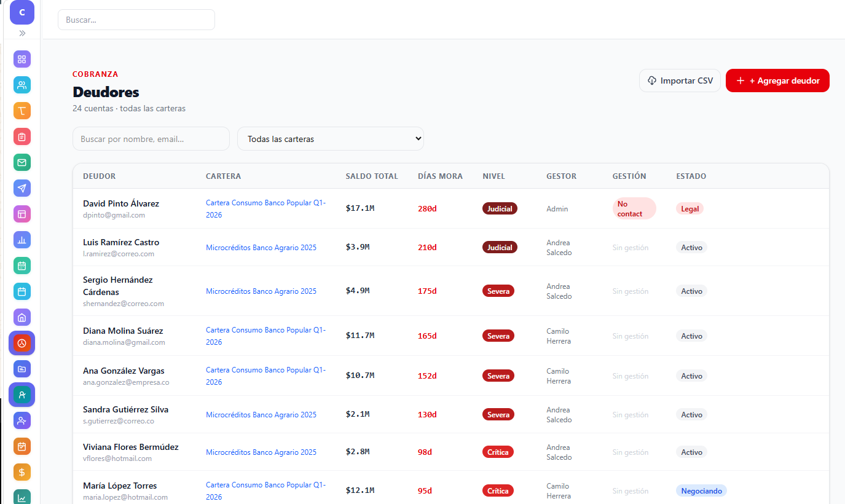The width and height of the screenshot is (845, 504).
Task: Click the orange funnel-shaped sidebar icon
Action: (x=22, y=111)
